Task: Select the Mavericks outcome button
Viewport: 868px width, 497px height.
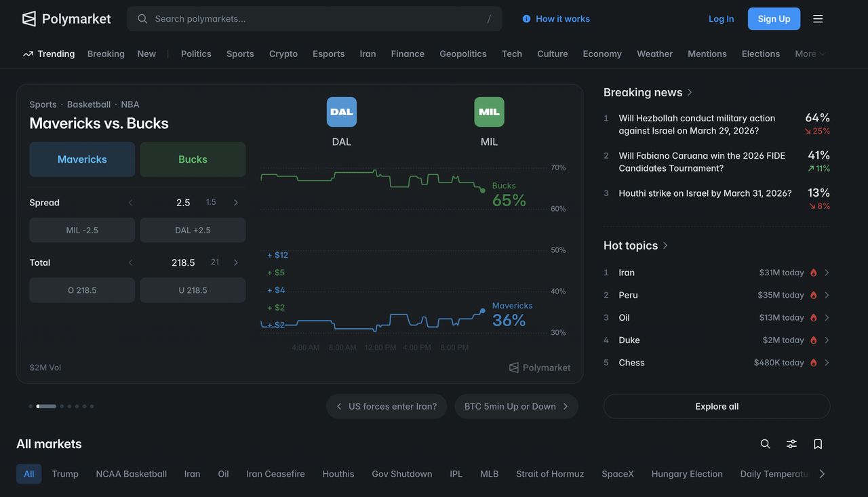Action: tap(82, 159)
